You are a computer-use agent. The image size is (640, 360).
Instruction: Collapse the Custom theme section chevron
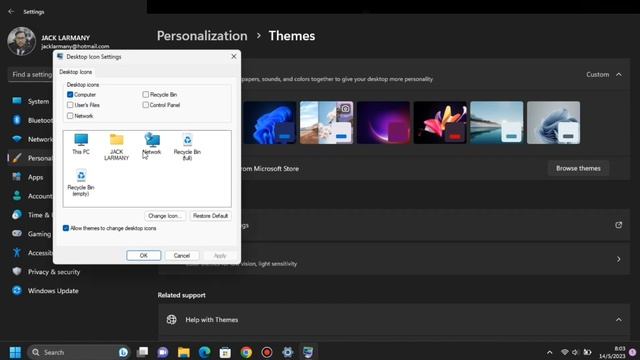click(x=619, y=75)
